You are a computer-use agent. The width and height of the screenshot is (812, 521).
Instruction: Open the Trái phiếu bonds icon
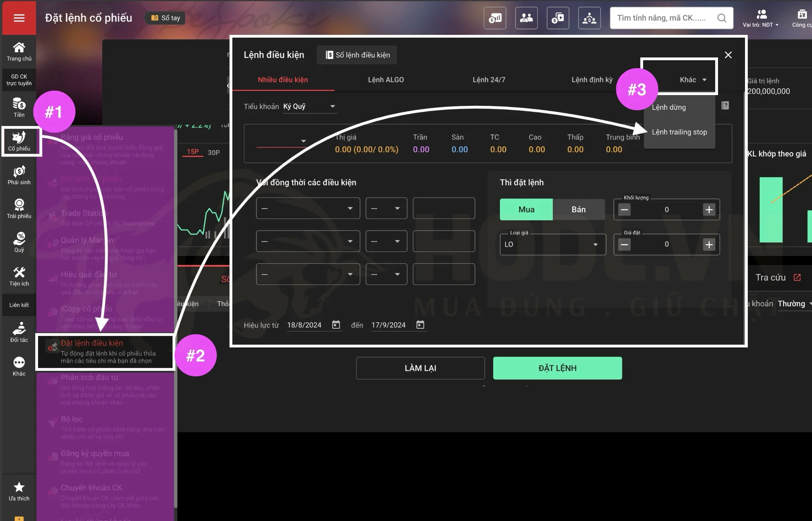(19, 209)
